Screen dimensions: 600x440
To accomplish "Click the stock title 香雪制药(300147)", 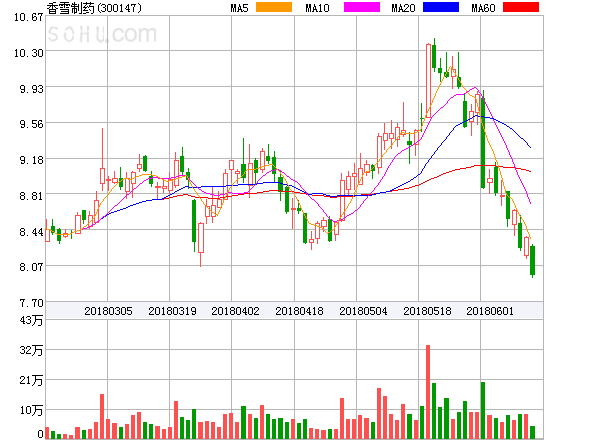I will click(94, 8).
